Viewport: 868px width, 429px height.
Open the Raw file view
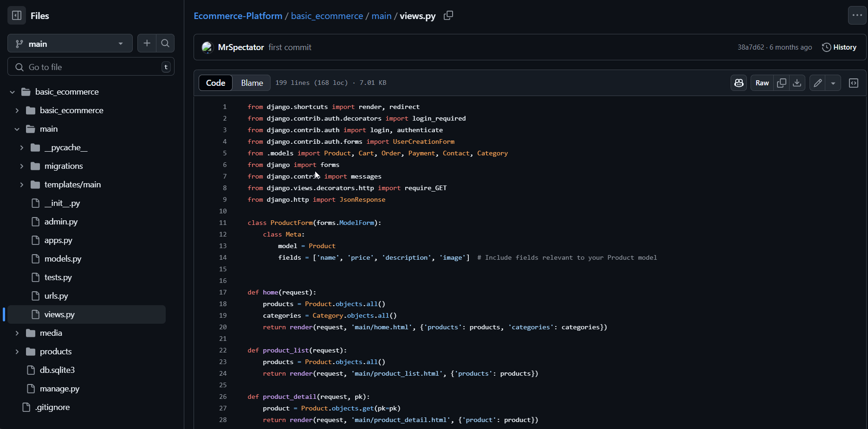point(762,83)
